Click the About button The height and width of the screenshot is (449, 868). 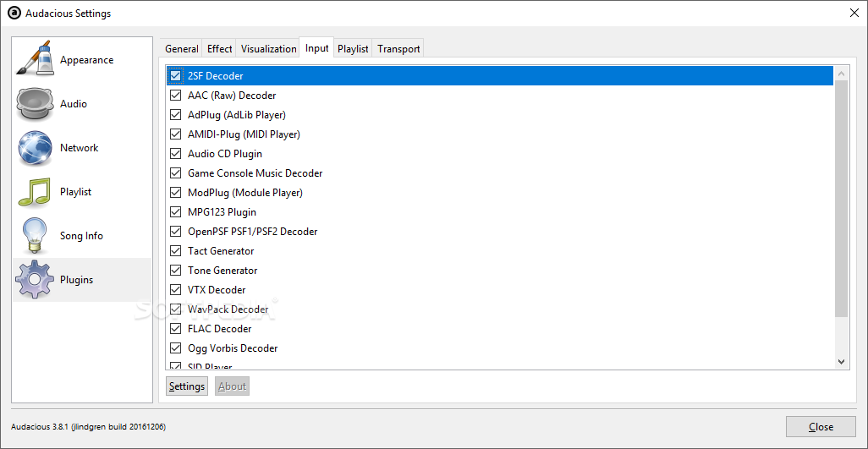pyautogui.click(x=232, y=386)
